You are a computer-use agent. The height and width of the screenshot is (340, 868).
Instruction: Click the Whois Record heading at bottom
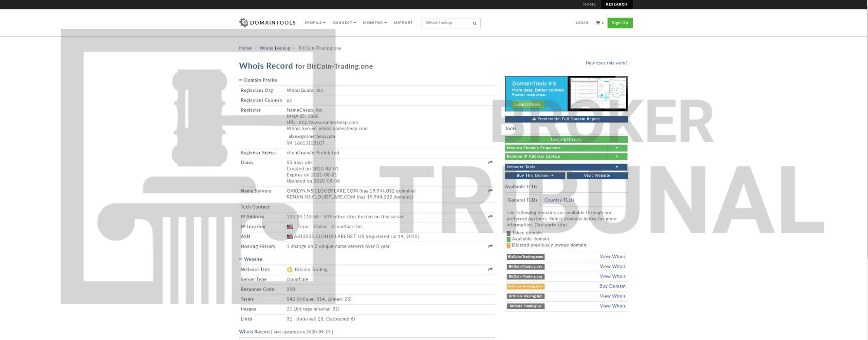click(254, 332)
